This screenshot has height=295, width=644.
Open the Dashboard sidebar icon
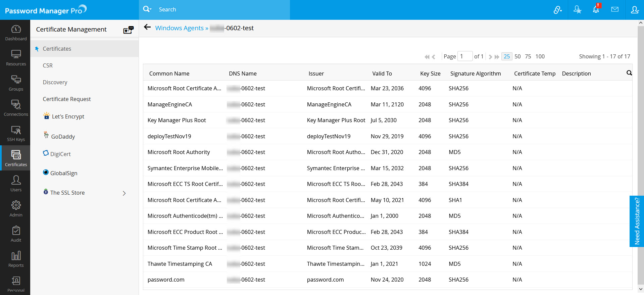[x=16, y=33]
